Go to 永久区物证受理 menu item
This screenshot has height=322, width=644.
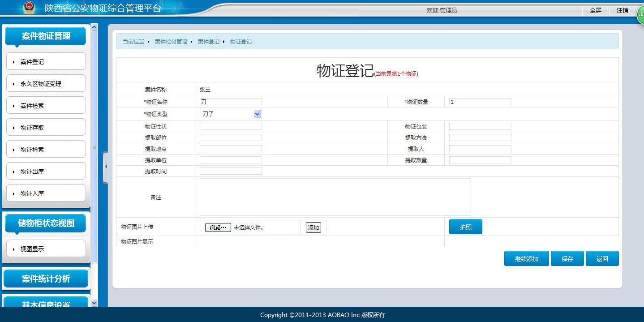46,84
